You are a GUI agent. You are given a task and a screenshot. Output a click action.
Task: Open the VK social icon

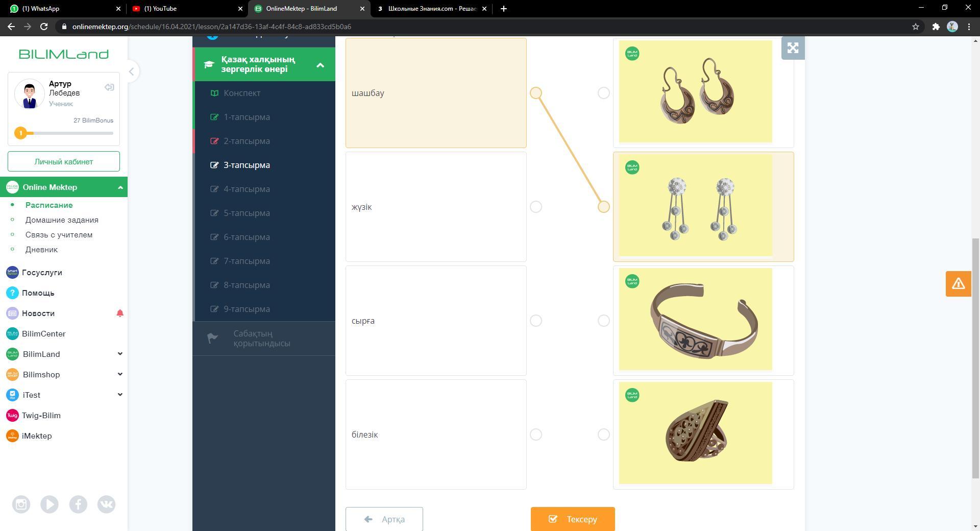106,504
